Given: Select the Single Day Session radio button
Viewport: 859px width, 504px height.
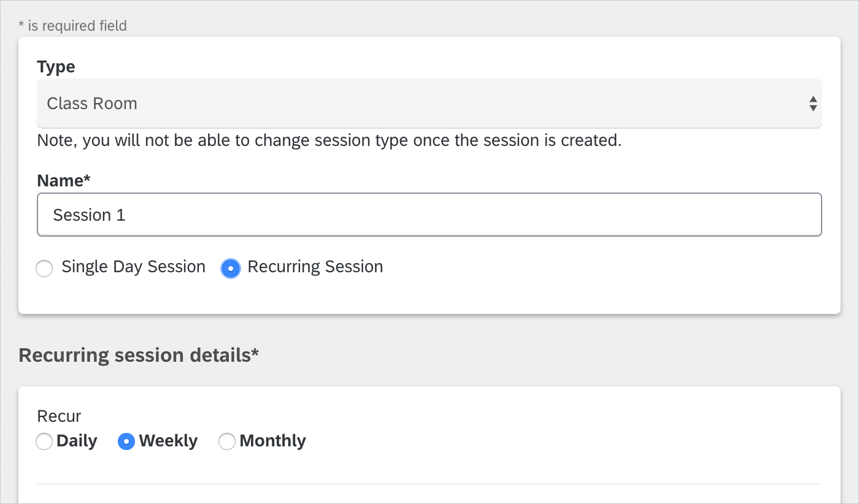Looking at the screenshot, I should point(44,268).
